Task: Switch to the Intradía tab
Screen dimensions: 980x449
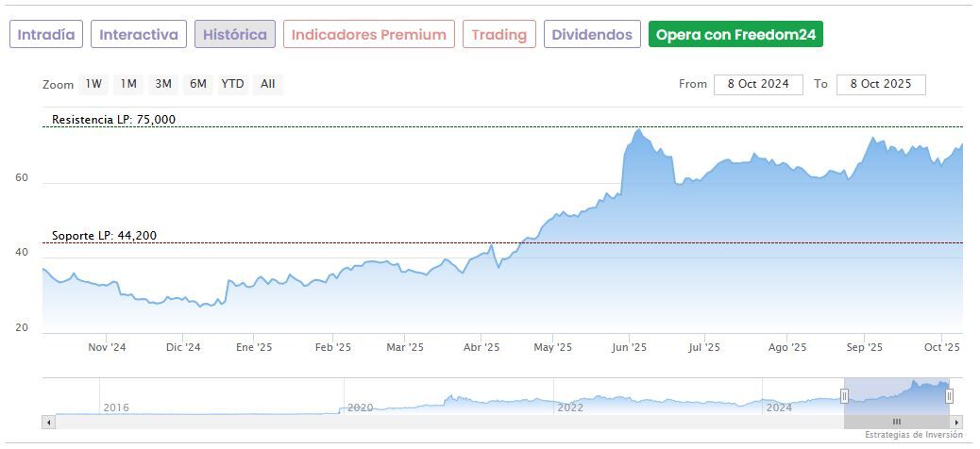Action: pyautogui.click(x=46, y=35)
